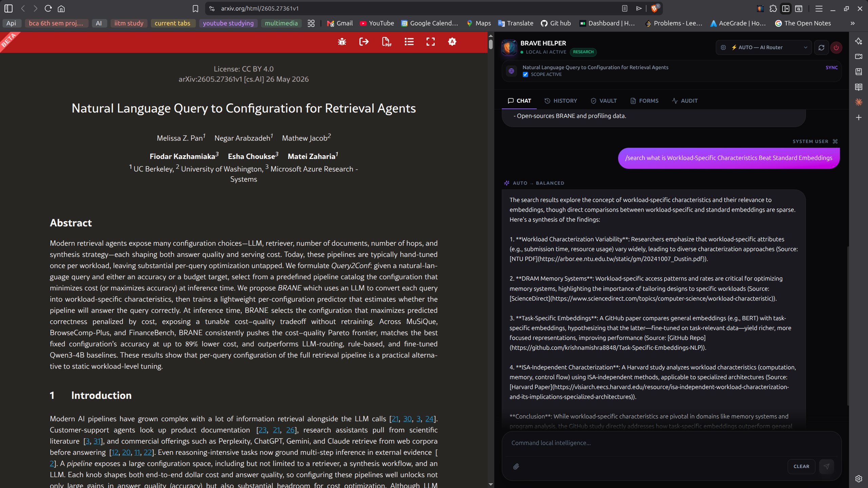
Task: Click the arxiv.org address bar URL
Action: (x=260, y=8)
